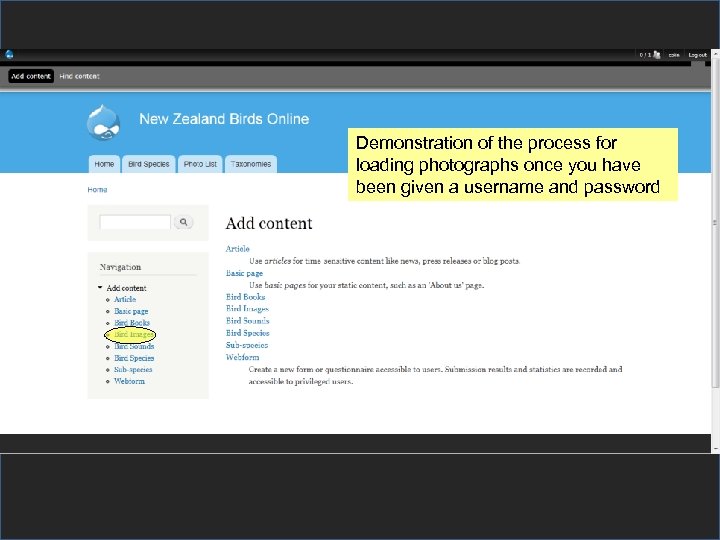Click Article link in main content list
The width and height of the screenshot is (720, 540).
click(237, 249)
